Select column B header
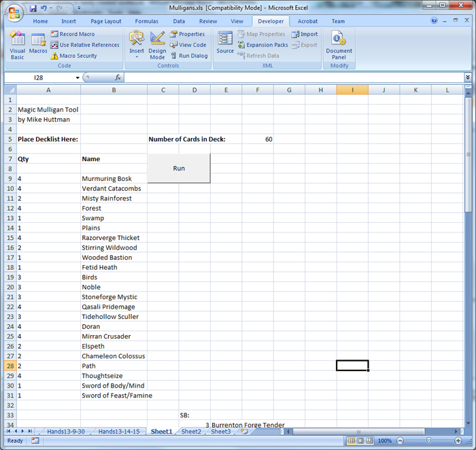The image size is (476, 450). coord(114,90)
